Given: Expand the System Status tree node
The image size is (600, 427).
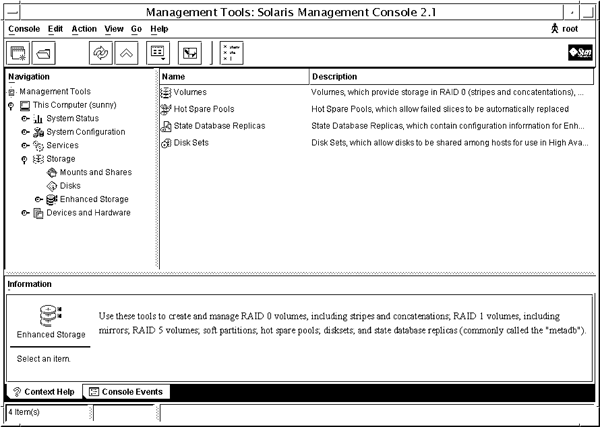Looking at the screenshot, I should click(x=25, y=118).
